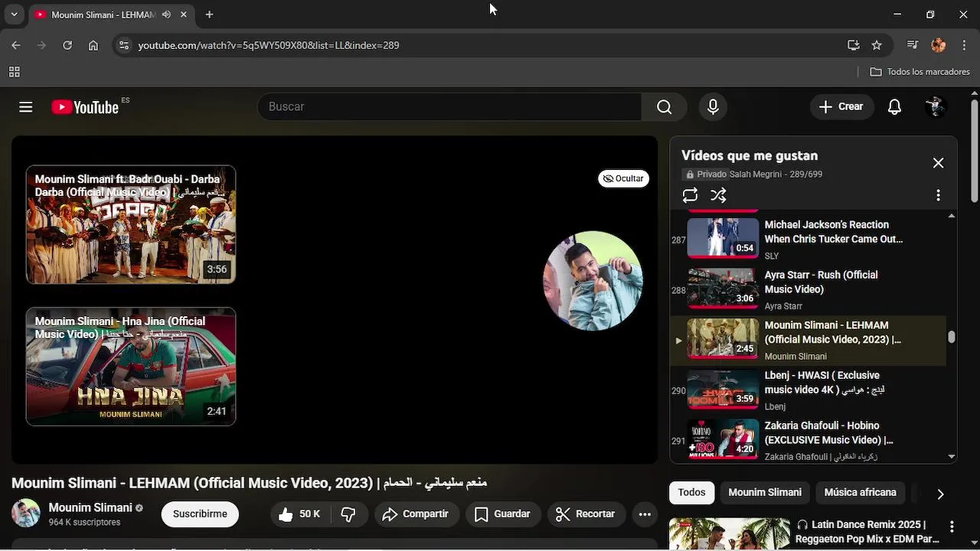Open the browser three-dot menu

point(964,45)
